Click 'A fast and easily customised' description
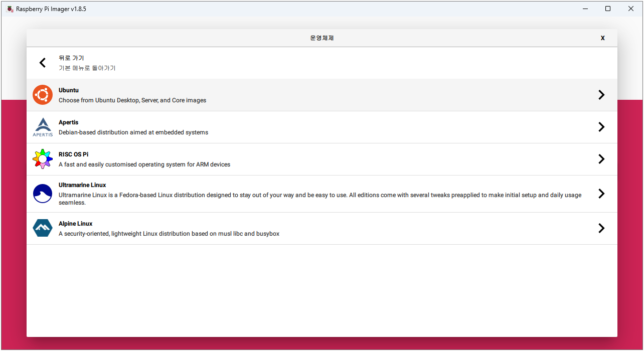This screenshot has height=351, width=644. tap(144, 164)
